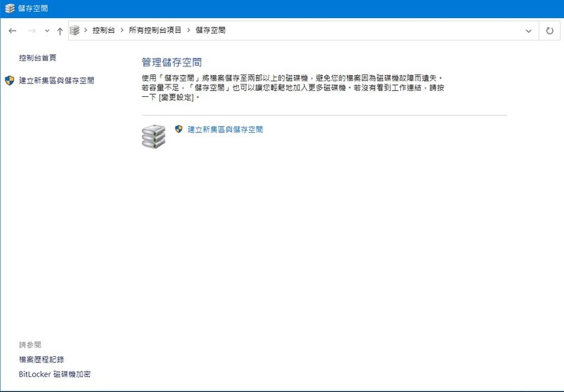
Task: Click the description paragraph starting 使用「儲存空間」
Action: point(293,88)
